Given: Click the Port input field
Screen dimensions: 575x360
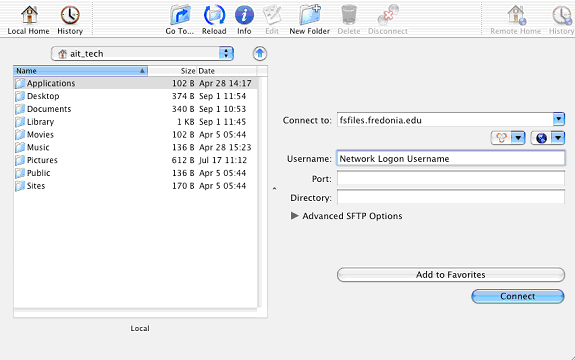Looking at the screenshot, I should tap(451, 179).
